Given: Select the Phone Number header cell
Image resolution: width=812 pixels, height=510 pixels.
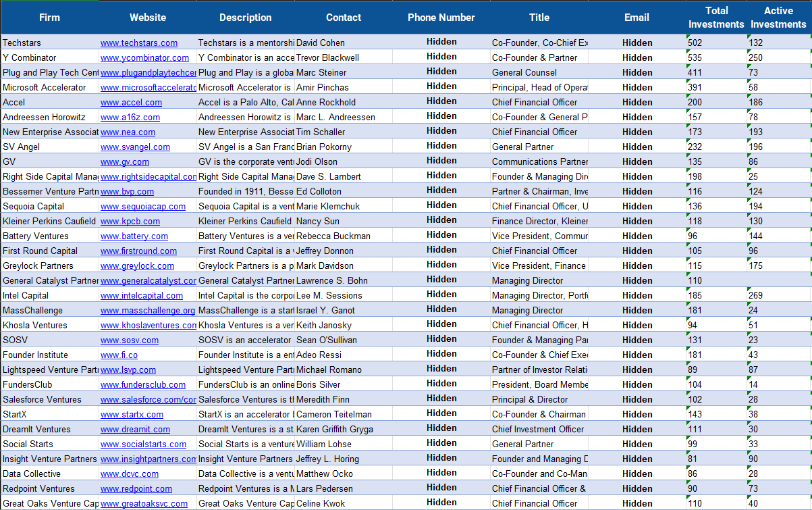Looking at the screenshot, I should tap(441, 18).
